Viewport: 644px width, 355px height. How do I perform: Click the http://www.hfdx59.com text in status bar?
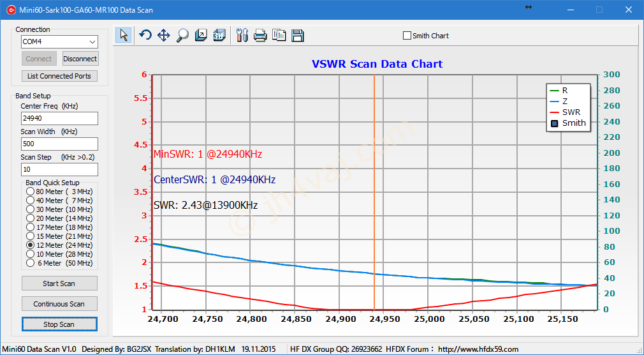coord(478,349)
